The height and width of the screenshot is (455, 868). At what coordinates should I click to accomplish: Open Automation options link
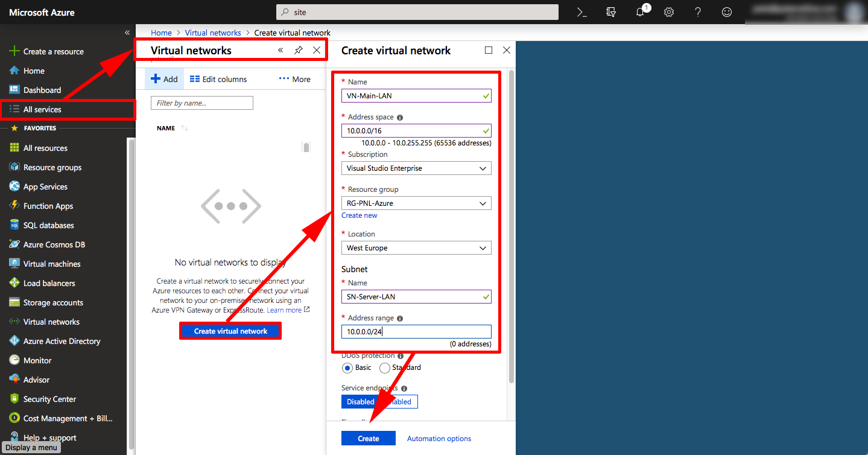439,439
